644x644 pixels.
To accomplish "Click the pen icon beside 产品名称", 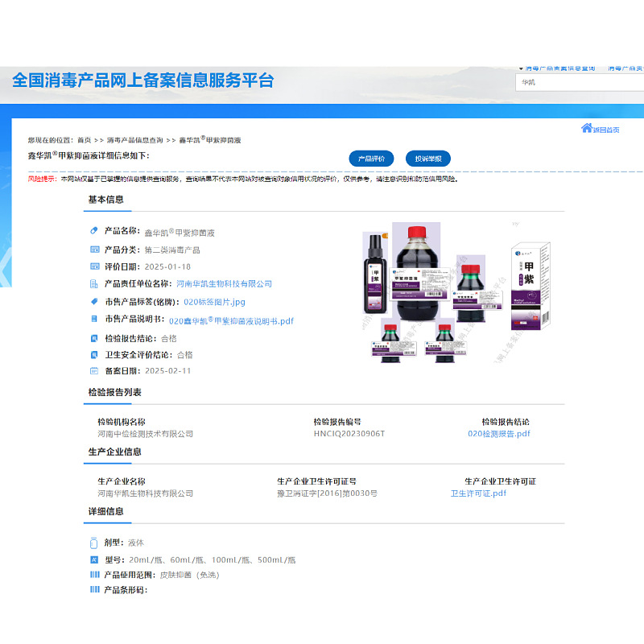I will point(93,230).
